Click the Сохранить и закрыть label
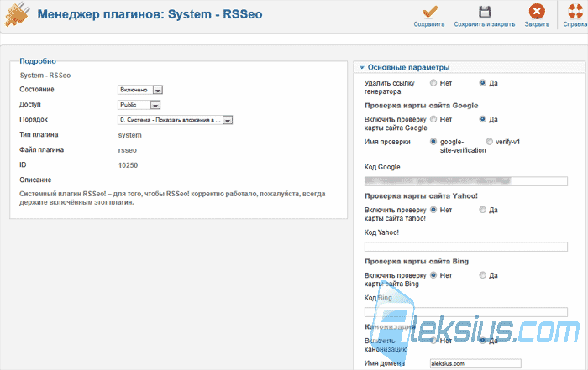The width and height of the screenshot is (588, 370). tap(485, 24)
